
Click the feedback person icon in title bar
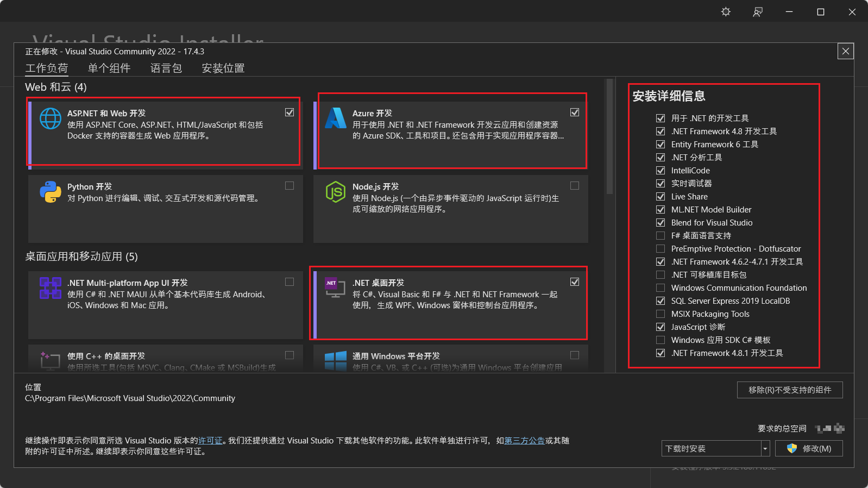pyautogui.click(x=758, y=11)
